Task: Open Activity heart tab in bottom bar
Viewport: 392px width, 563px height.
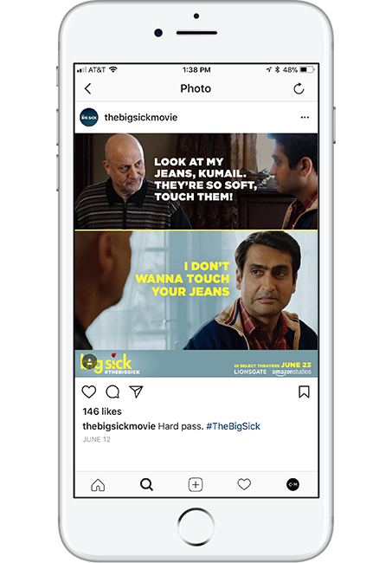Action: (244, 485)
